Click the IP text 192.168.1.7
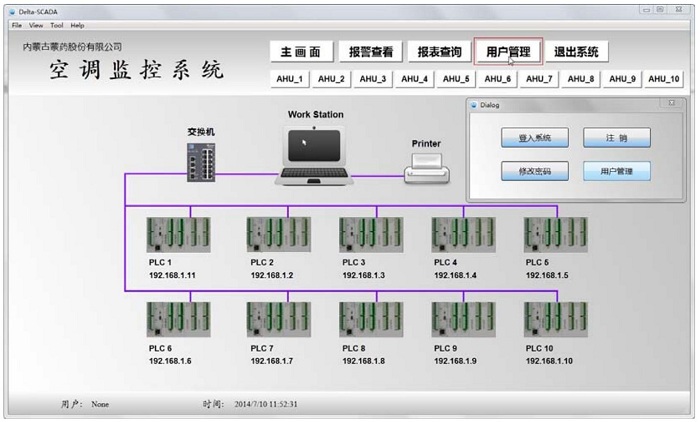700x422 pixels. coord(272,361)
